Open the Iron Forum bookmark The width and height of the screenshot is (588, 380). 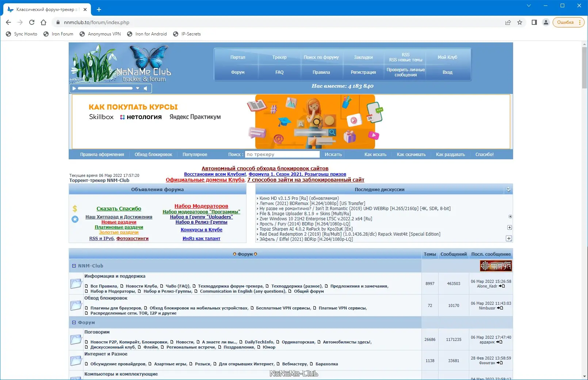tap(58, 34)
